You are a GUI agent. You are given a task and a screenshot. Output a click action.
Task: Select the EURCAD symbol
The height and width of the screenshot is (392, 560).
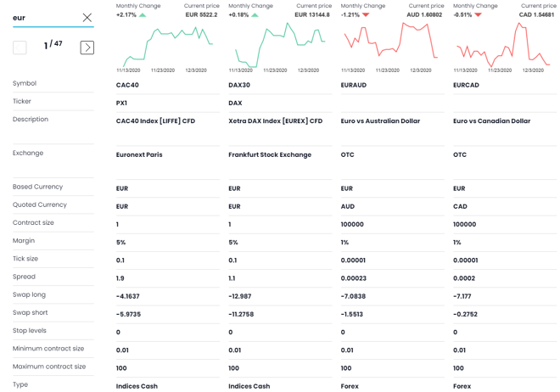[x=466, y=85]
